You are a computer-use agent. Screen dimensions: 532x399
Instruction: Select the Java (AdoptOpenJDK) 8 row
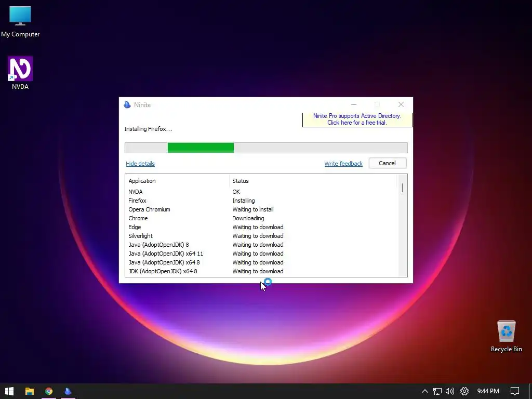coord(261,245)
